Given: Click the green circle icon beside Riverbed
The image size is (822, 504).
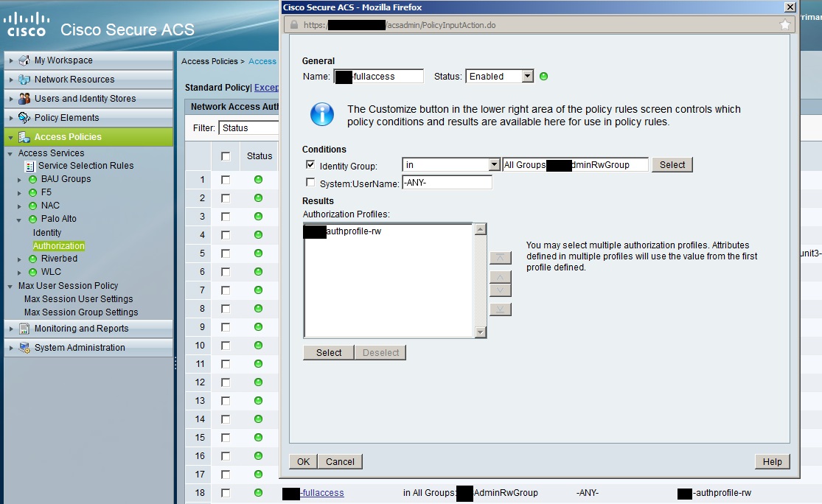Looking at the screenshot, I should tap(32, 259).
